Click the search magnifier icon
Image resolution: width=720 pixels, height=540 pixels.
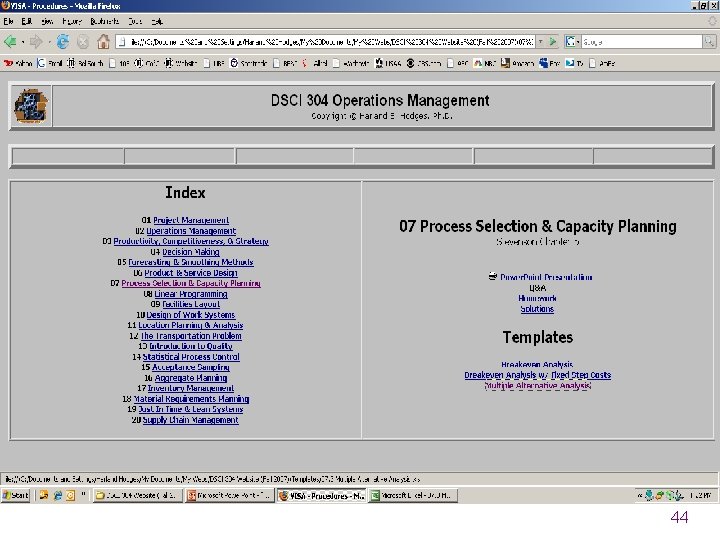point(709,42)
